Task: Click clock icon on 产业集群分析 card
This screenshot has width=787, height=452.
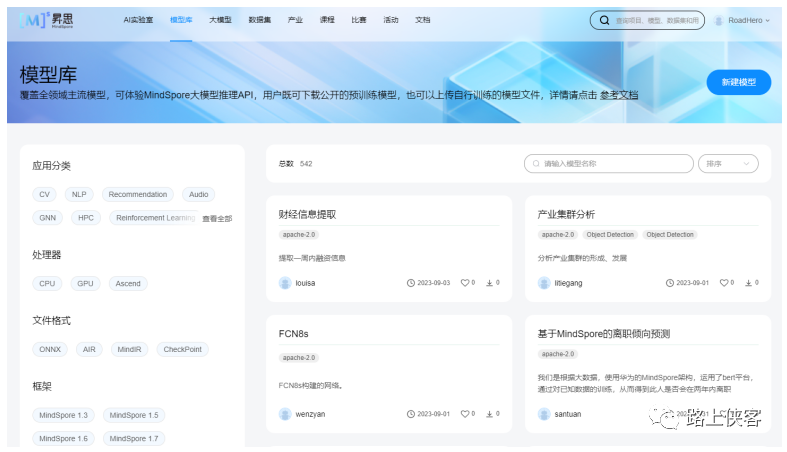Action: (x=670, y=283)
